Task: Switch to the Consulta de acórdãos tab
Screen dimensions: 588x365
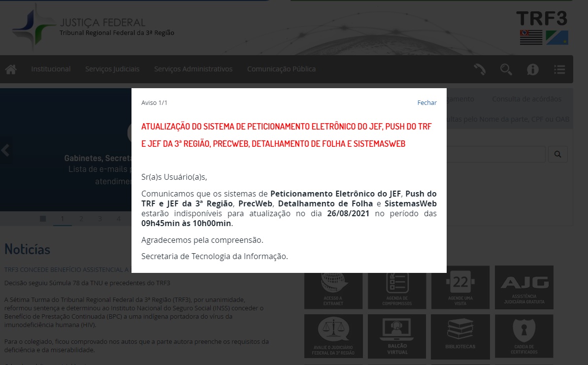Action: [526, 99]
